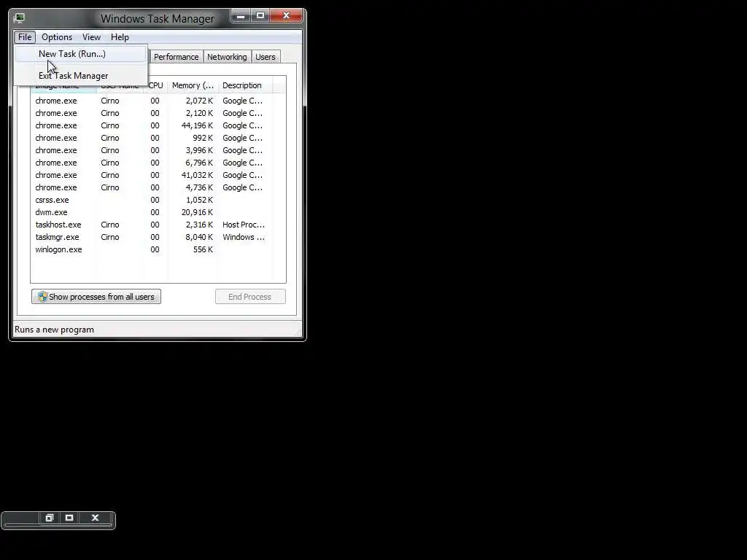The image size is (747, 560).
Task: Click the 2,316 K memory value
Action: tap(199, 225)
